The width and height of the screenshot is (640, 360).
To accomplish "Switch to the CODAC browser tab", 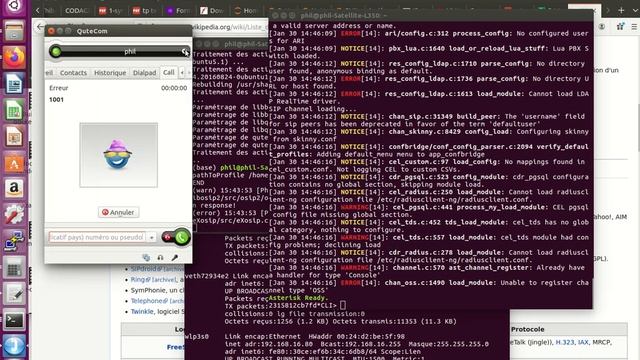I will point(76,10).
